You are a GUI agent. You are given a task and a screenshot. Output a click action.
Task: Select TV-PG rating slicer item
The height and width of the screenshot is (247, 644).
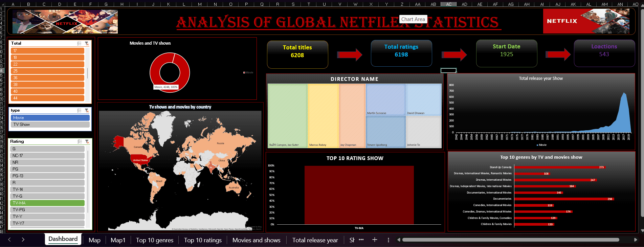pos(47,210)
